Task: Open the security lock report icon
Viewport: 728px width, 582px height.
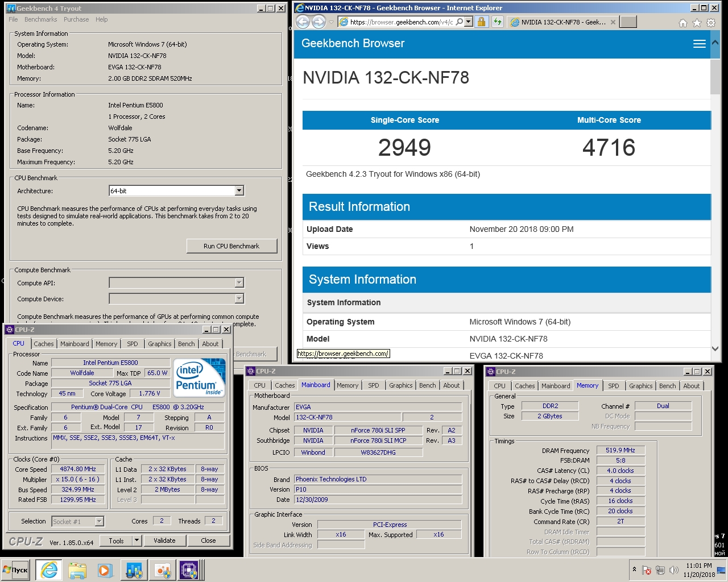Action: [481, 22]
